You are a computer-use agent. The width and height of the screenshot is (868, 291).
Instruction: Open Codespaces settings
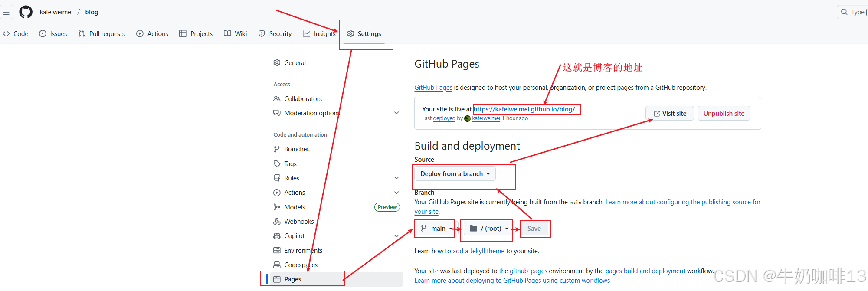pos(337,265)
